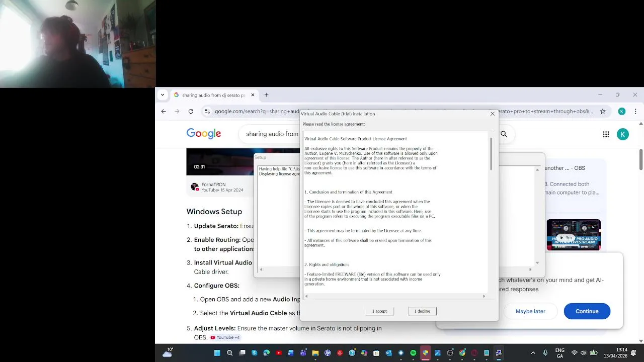The image size is (644, 362).
Task: Click the microphone tray icon
Action: [545, 353]
